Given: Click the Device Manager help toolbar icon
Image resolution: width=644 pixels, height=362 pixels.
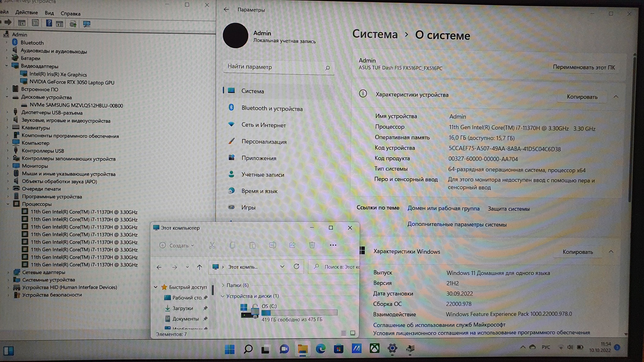Looking at the screenshot, I should [49, 23].
